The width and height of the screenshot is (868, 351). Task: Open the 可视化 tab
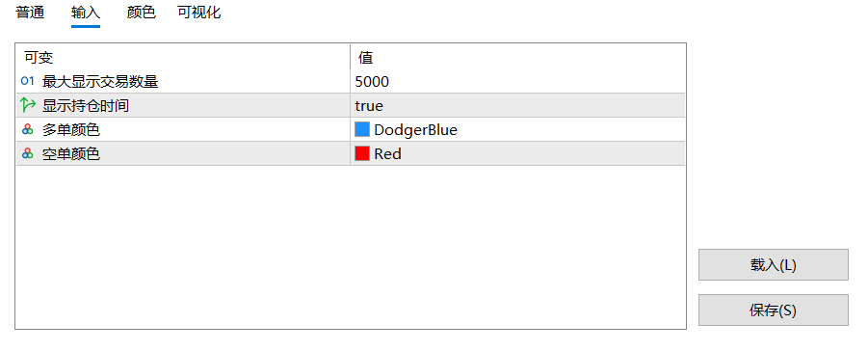199,13
